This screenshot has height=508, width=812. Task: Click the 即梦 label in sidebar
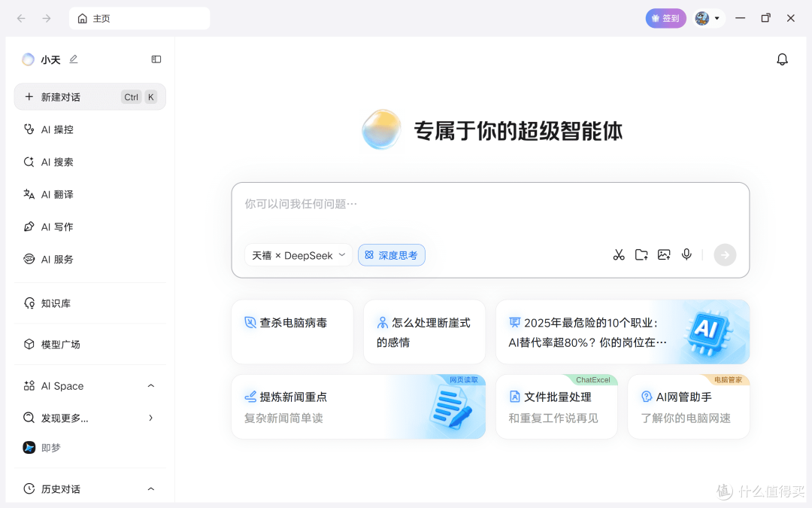coord(51,448)
